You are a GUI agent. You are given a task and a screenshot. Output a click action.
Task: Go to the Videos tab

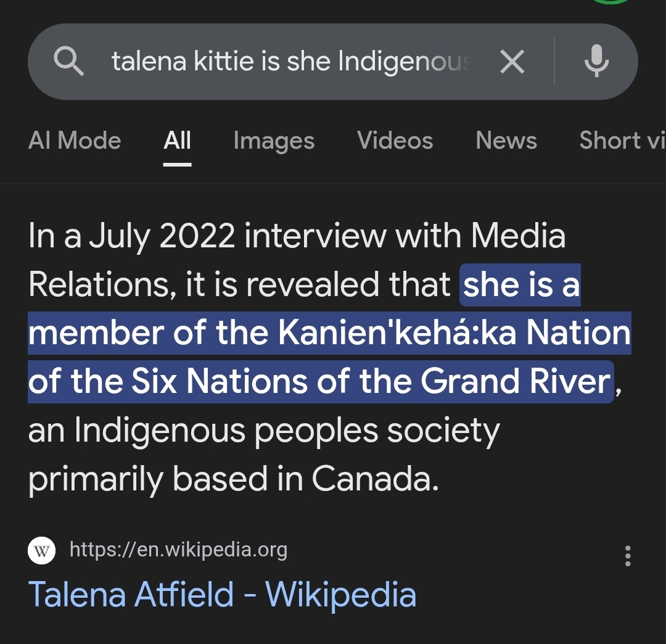395,141
